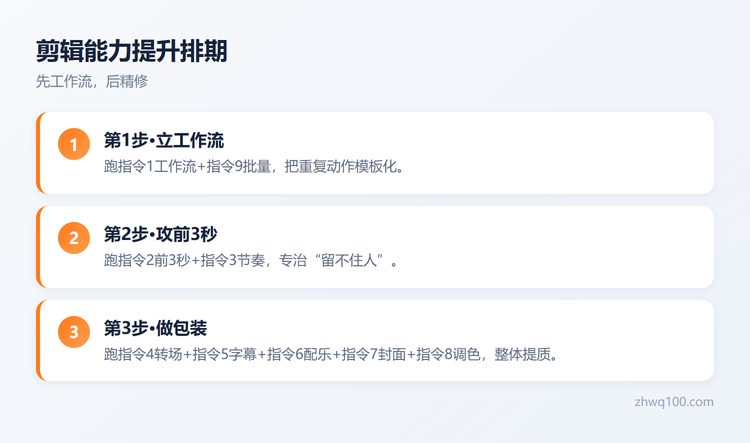Click the description 把重复动作模板化
The height and width of the screenshot is (443, 750).
[x=341, y=166]
